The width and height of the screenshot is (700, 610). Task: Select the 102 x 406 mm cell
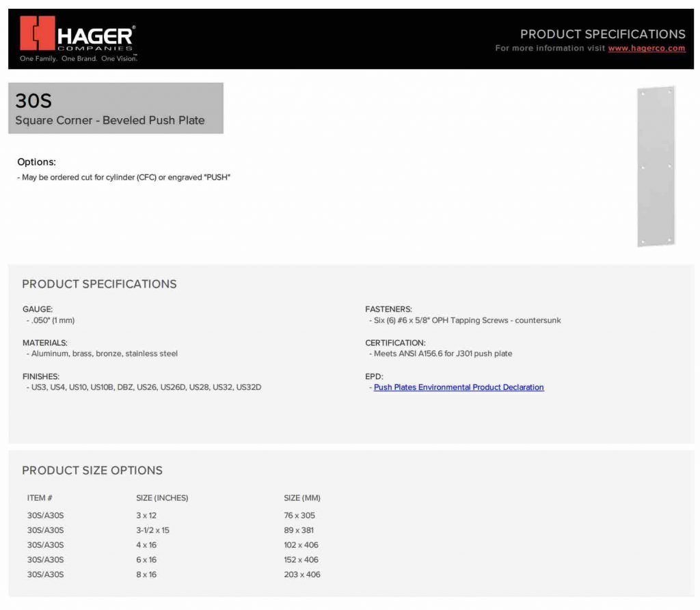click(x=301, y=545)
